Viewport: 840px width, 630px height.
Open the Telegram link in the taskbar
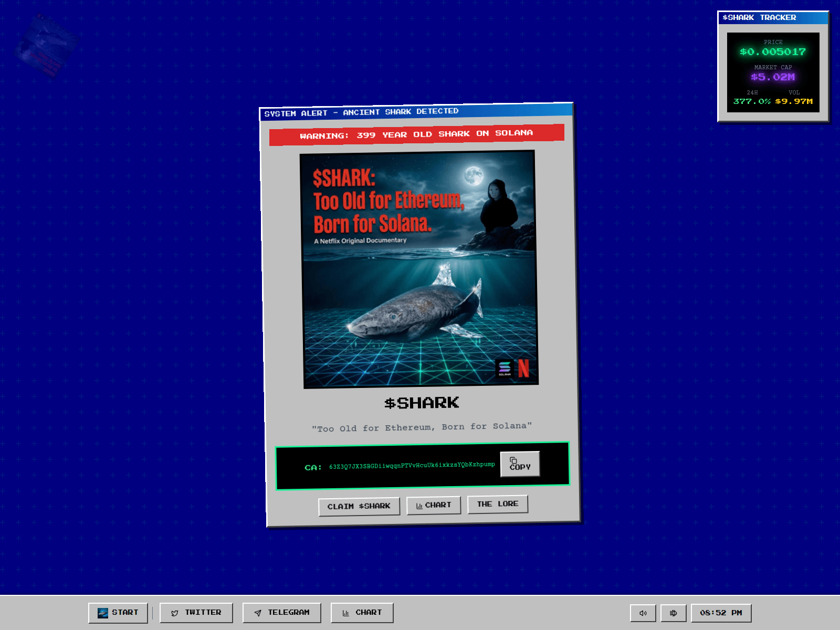tap(281, 613)
